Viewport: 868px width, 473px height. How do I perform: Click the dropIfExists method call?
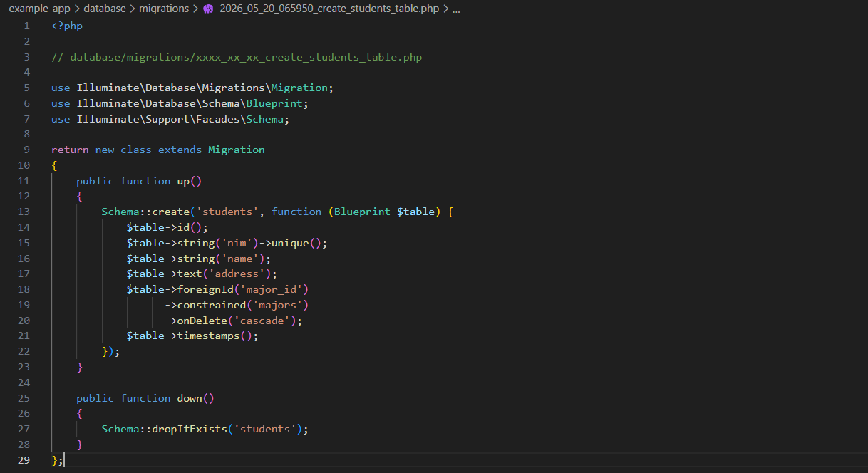pos(190,429)
